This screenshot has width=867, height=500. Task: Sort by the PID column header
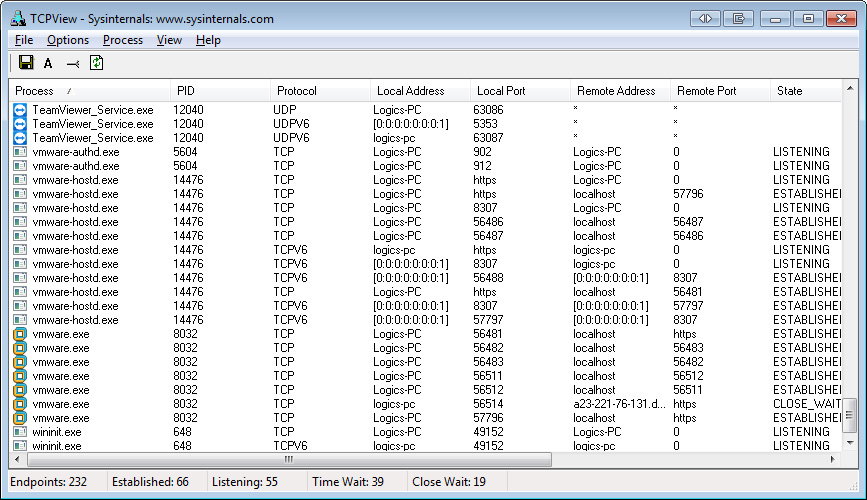point(220,91)
